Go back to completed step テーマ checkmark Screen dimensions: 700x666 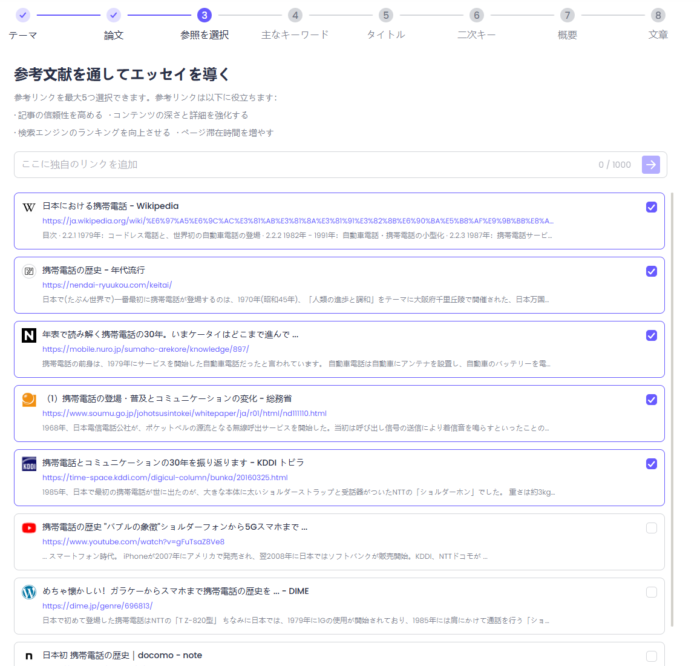tap(23, 15)
